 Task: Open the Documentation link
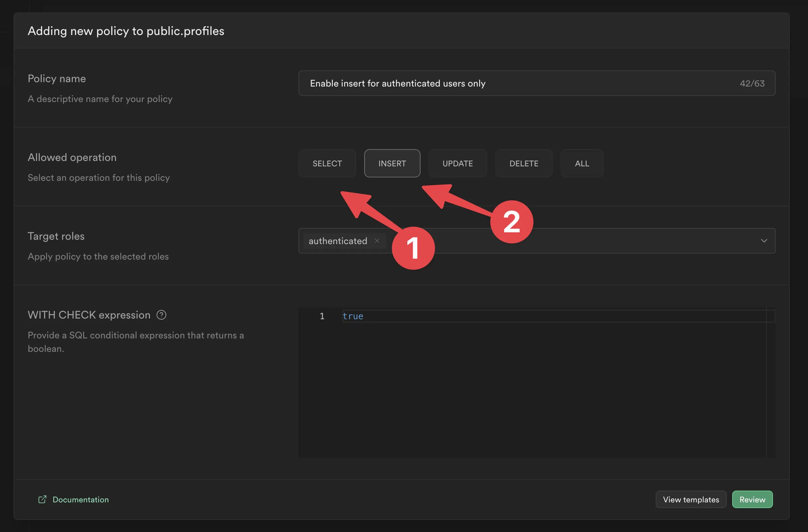(x=81, y=499)
